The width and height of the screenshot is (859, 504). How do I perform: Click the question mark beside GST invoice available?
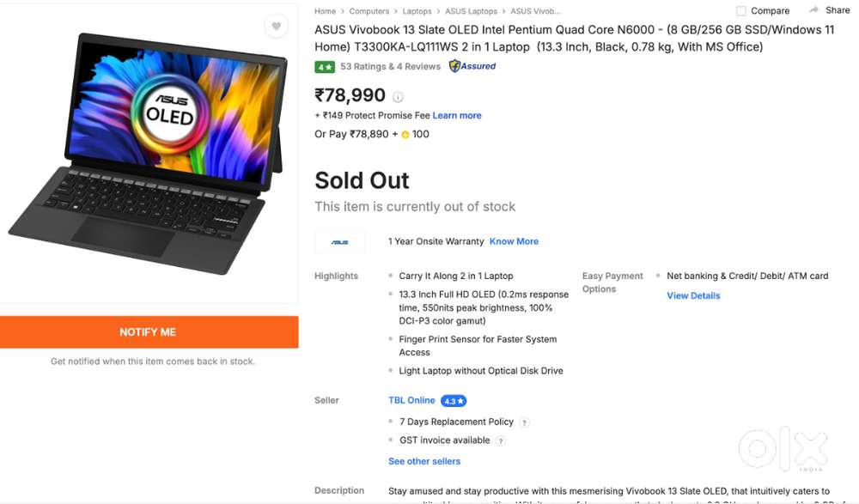coord(502,440)
